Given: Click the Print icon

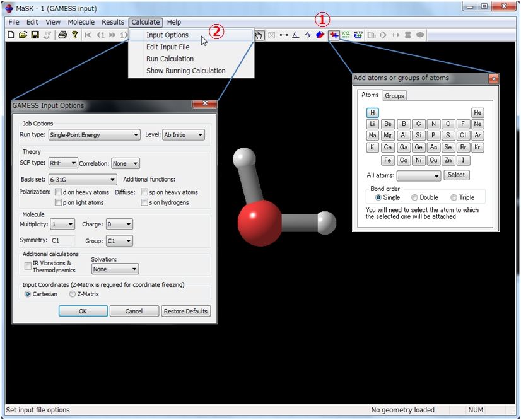Looking at the screenshot, I should 63,35.
